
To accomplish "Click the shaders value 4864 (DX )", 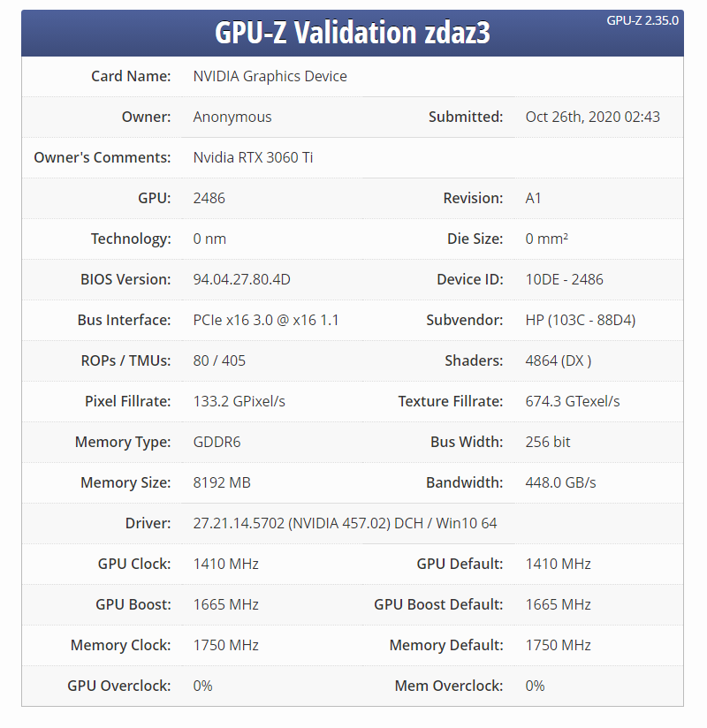I will (x=558, y=360).
